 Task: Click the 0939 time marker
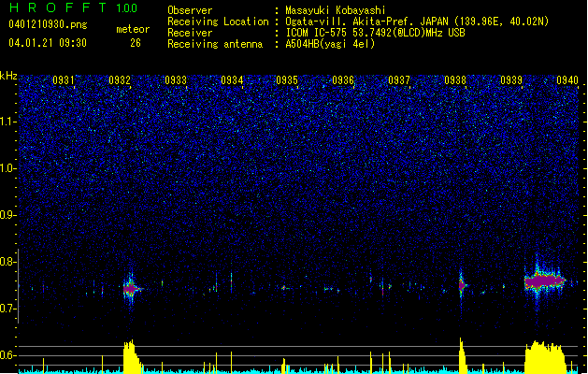pyautogui.click(x=511, y=79)
